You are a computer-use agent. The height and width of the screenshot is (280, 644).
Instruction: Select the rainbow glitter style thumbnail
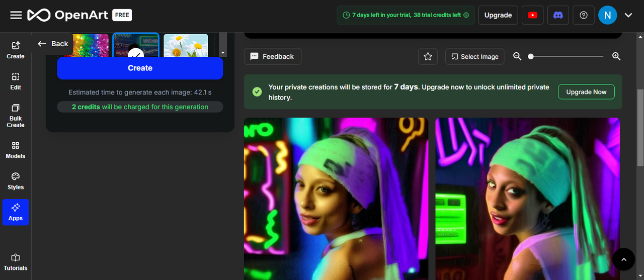click(91, 45)
